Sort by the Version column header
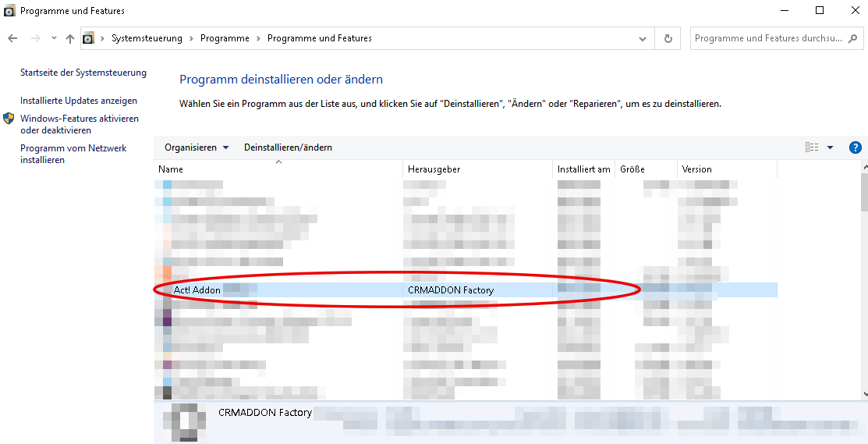 [728, 169]
